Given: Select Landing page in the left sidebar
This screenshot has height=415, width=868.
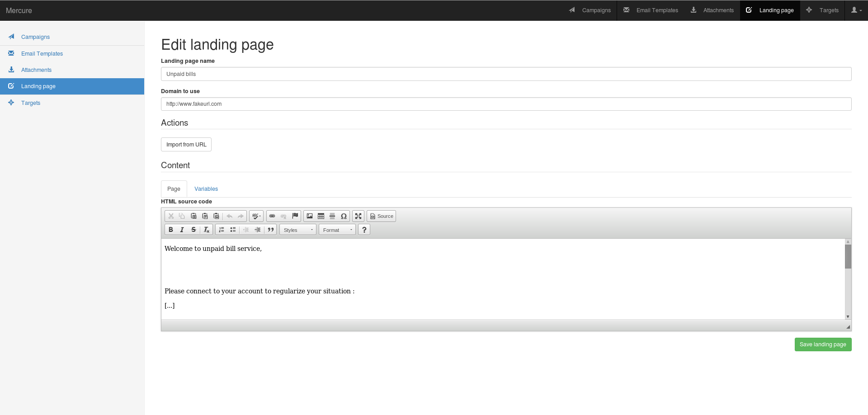Looking at the screenshot, I should [72, 86].
